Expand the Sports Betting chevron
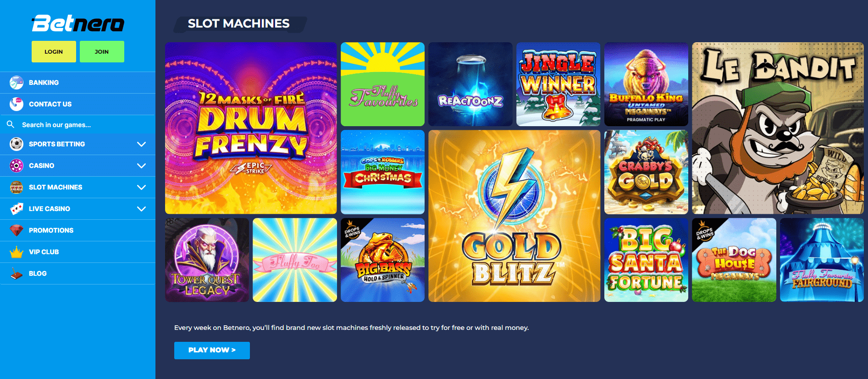Screen dimensions: 868x379 click(141, 144)
